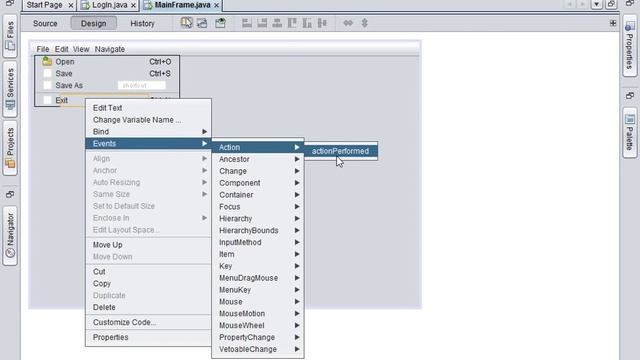Activate the Selection Mode toolbar icon
Screen dimensions: 640x360
point(187,23)
